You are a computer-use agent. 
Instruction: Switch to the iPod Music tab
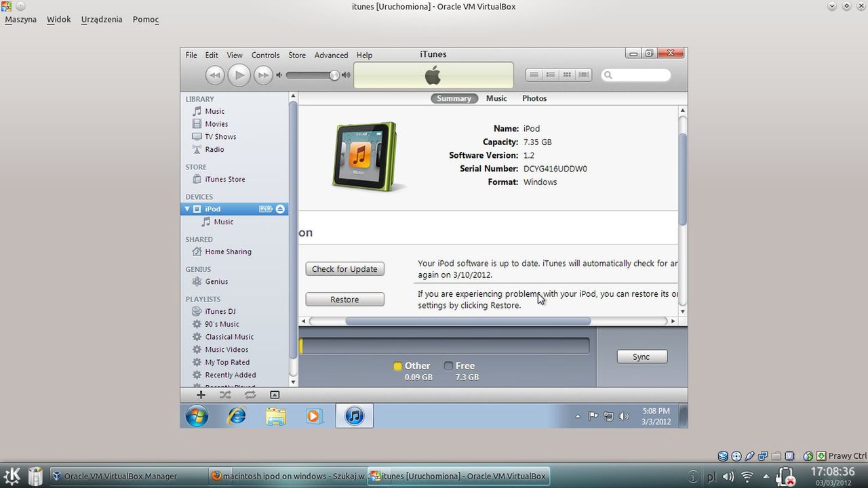click(496, 98)
